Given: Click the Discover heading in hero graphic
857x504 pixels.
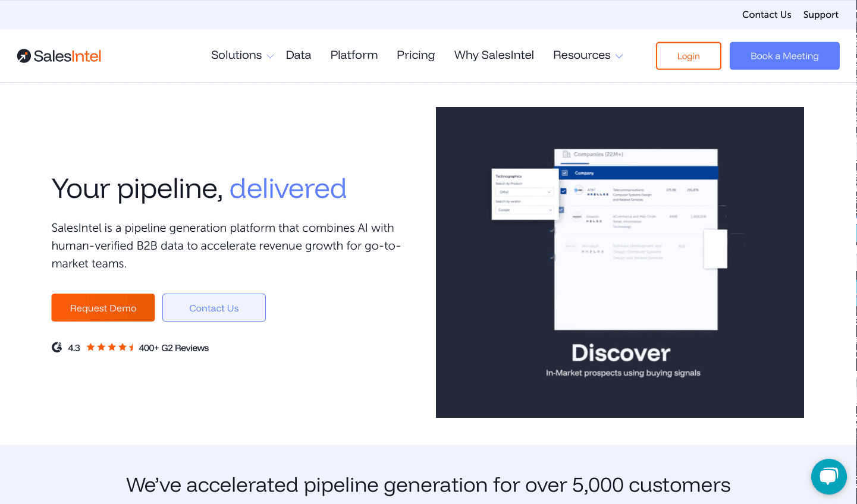Looking at the screenshot, I should [x=621, y=353].
